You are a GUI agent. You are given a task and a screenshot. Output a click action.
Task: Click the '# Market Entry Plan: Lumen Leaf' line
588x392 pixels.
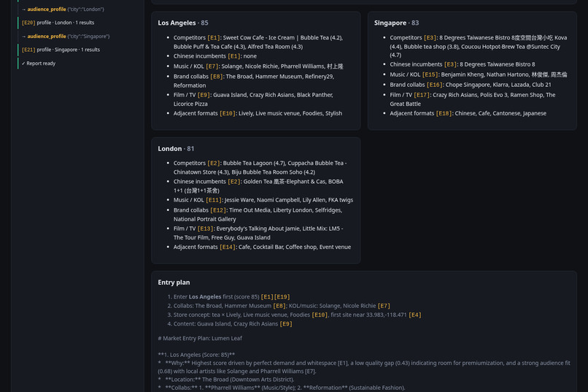tap(200, 338)
